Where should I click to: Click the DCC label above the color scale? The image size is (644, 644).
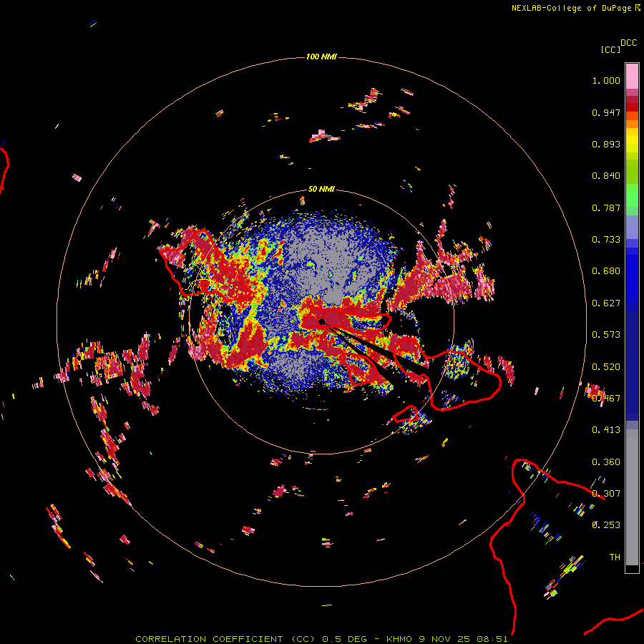pyautogui.click(x=628, y=43)
